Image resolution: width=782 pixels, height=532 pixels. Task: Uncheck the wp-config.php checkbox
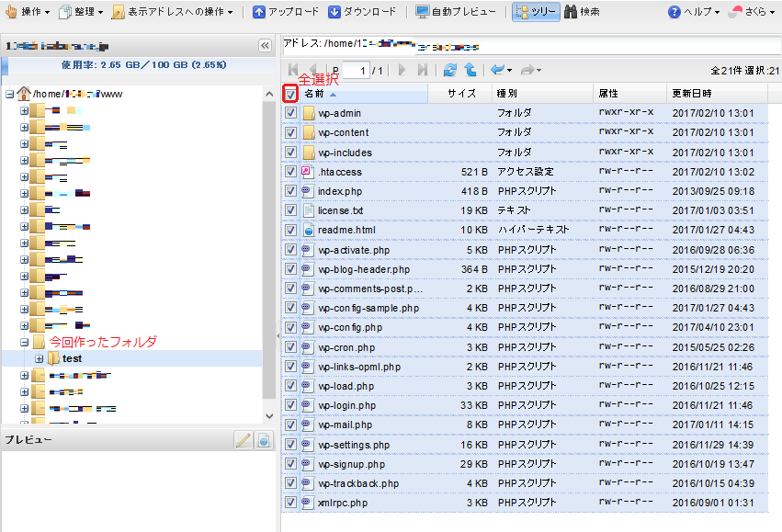[290, 327]
